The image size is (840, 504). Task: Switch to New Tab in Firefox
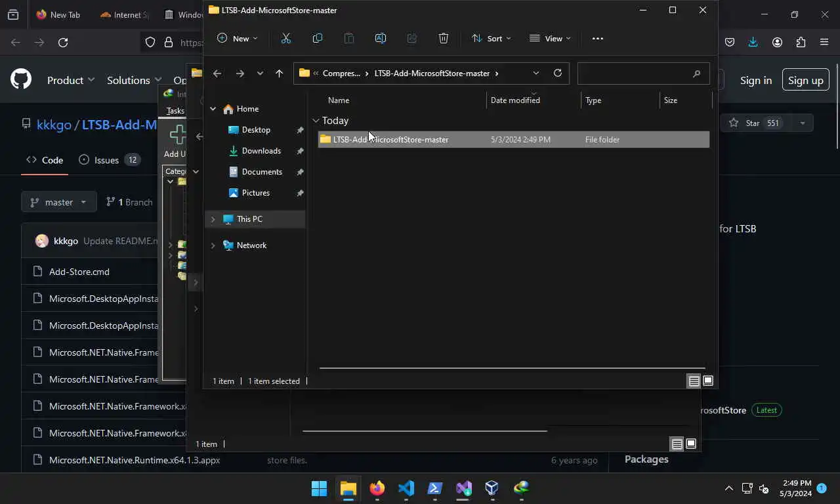58,14
